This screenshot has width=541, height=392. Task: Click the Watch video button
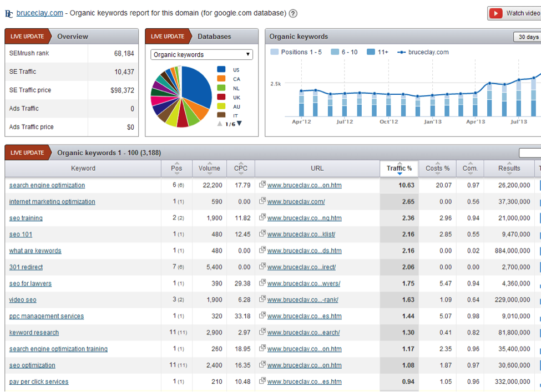(514, 13)
